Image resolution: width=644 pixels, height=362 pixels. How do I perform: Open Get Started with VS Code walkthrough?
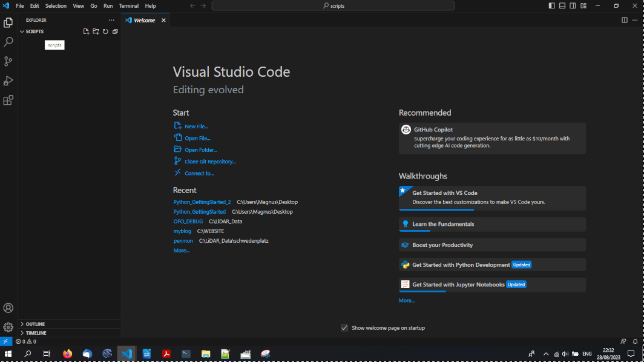click(x=492, y=198)
